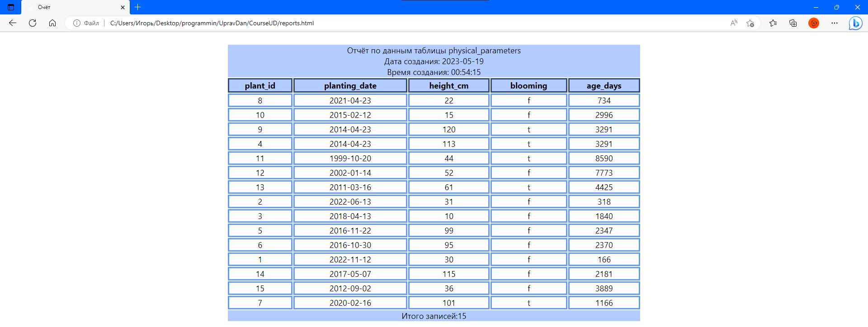Select planting date cell 2016-10-30
The image size is (868, 327).
(x=350, y=245)
